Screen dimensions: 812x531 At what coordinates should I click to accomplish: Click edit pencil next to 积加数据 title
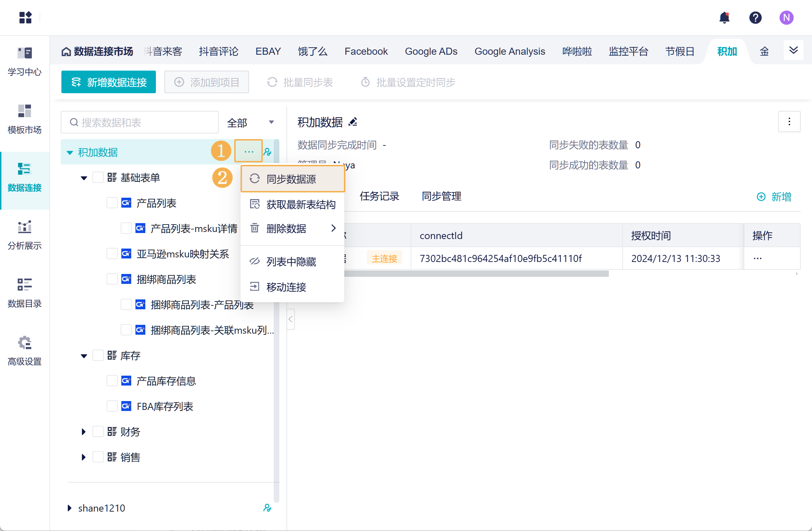[x=353, y=122]
